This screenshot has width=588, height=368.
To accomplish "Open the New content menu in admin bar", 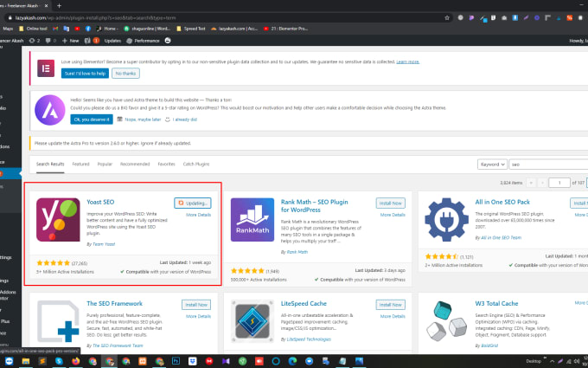I will [71, 41].
